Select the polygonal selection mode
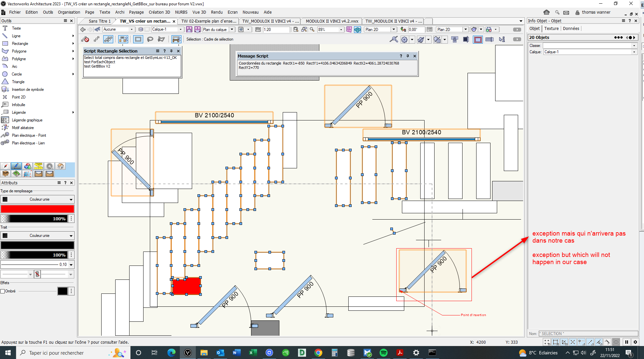 (x=161, y=39)
